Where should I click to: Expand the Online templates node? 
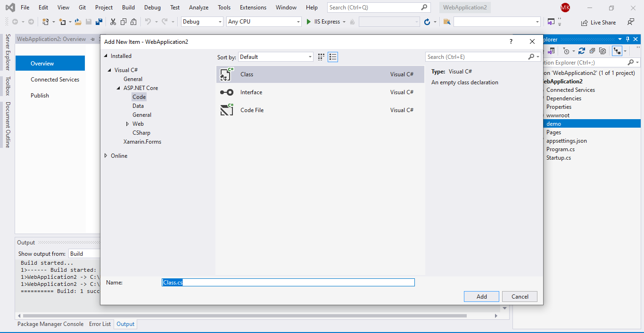point(106,155)
